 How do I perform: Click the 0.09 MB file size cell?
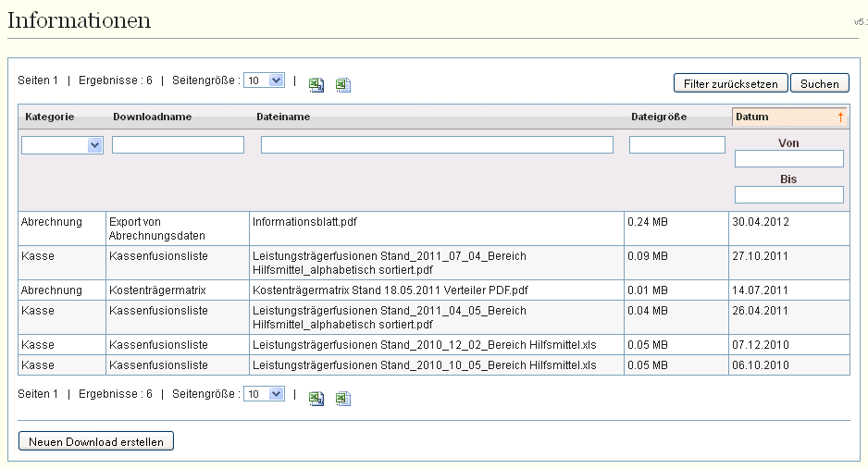[648, 256]
